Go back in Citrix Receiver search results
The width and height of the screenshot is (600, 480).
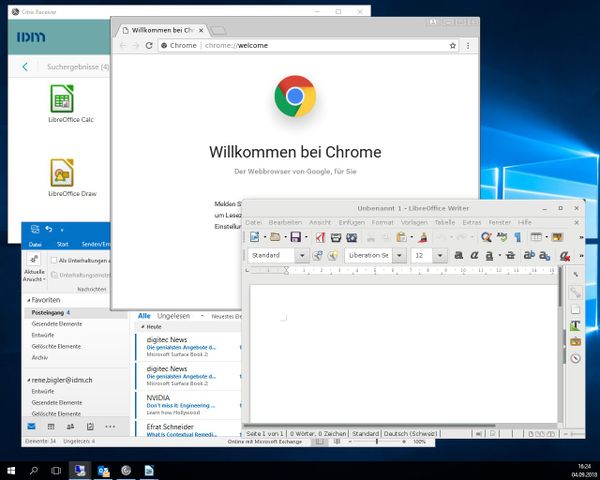[25, 67]
